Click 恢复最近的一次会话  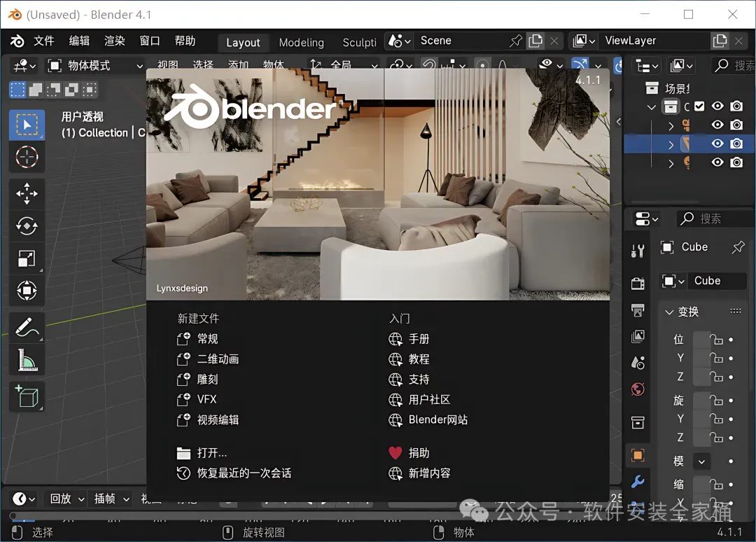click(234, 473)
